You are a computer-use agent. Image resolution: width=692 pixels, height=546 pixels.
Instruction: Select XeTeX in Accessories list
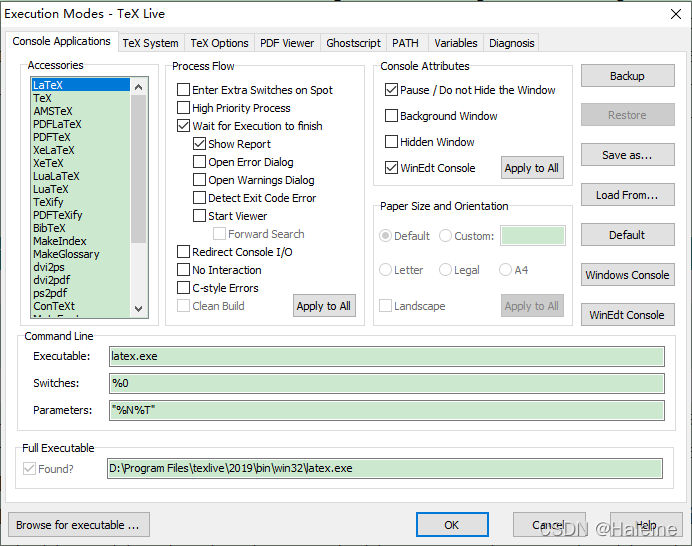(81, 163)
